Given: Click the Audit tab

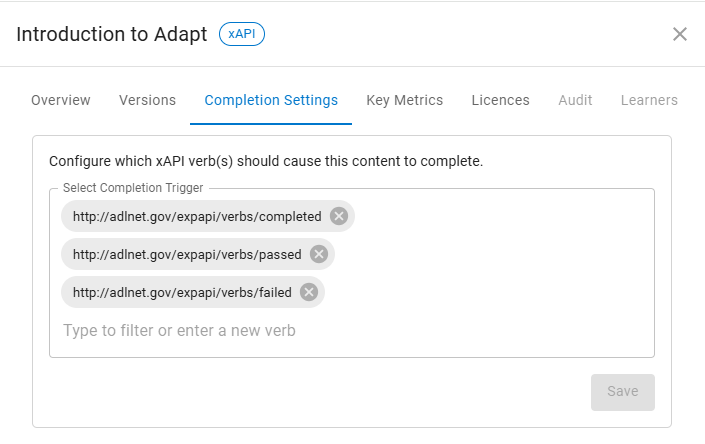Looking at the screenshot, I should click(575, 100).
